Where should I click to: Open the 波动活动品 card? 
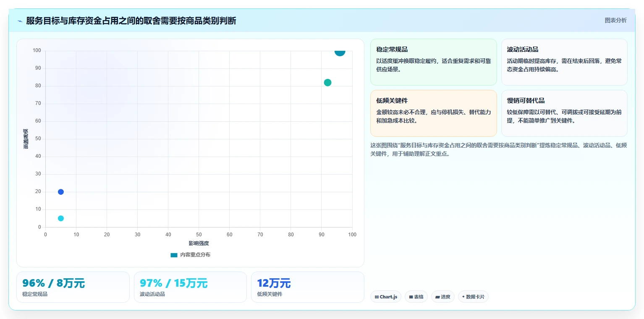(x=564, y=62)
